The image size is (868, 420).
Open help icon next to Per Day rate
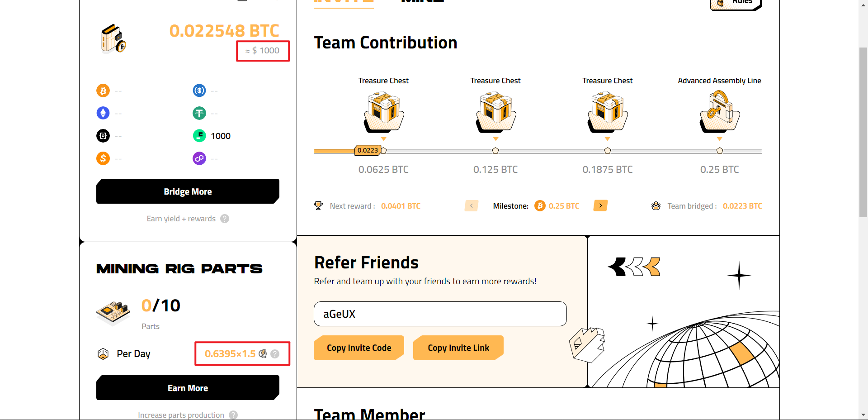pyautogui.click(x=275, y=354)
